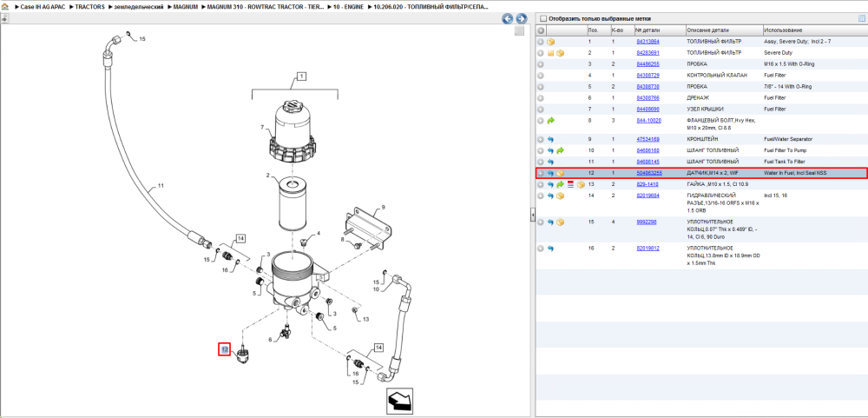This screenshot has width=868, height=418.
Task: Click the round icon in the table header
Action: tap(541, 30)
